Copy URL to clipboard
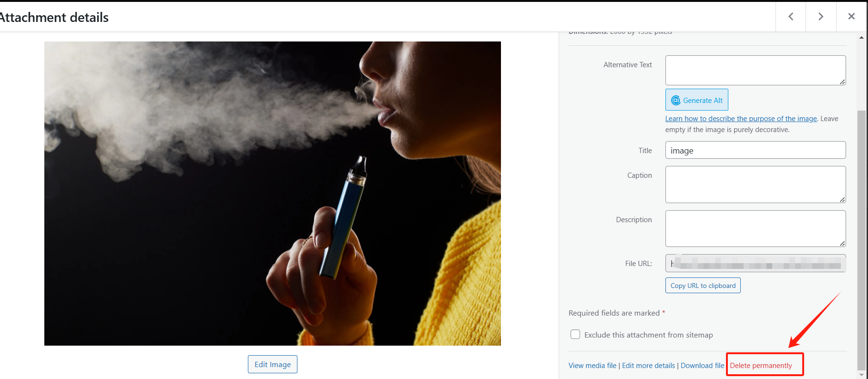Image resolution: width=868 pixels, height=379 pixels. pos(703,286)
